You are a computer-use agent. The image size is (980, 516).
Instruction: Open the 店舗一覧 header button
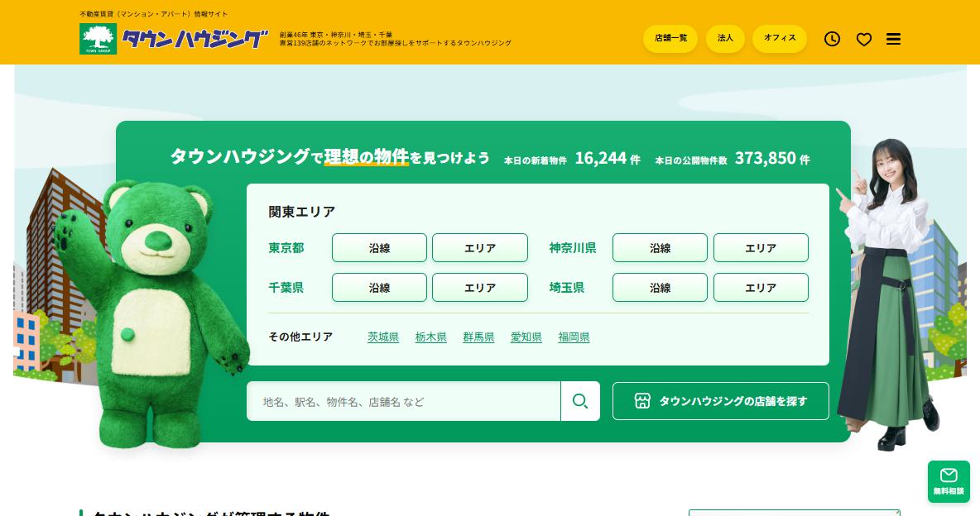coord(670,38)
